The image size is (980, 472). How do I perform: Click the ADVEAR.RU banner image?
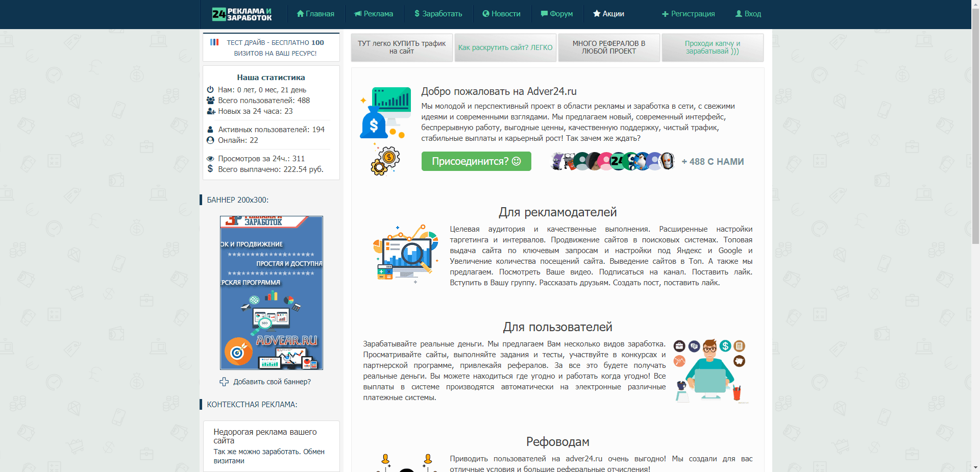(x=271, y=292)
